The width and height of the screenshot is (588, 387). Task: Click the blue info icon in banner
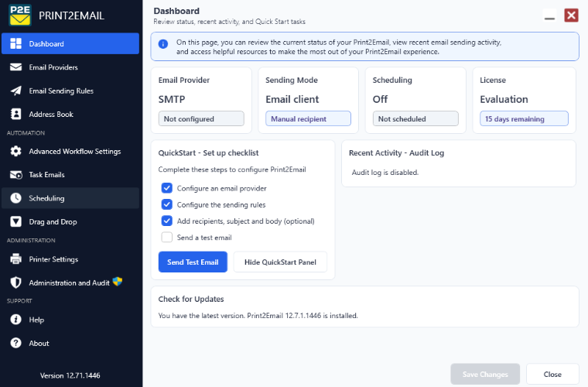click(x=163, y=44)
